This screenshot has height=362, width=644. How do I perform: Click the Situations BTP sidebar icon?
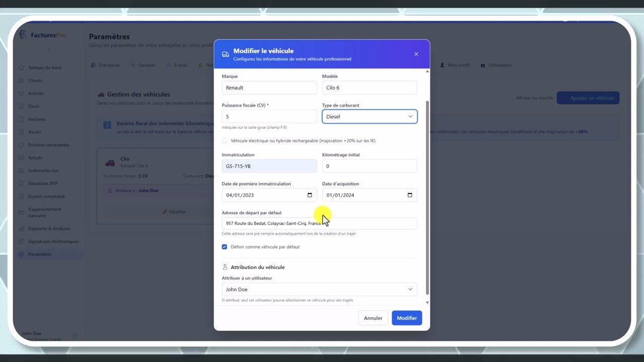[21, 184]
